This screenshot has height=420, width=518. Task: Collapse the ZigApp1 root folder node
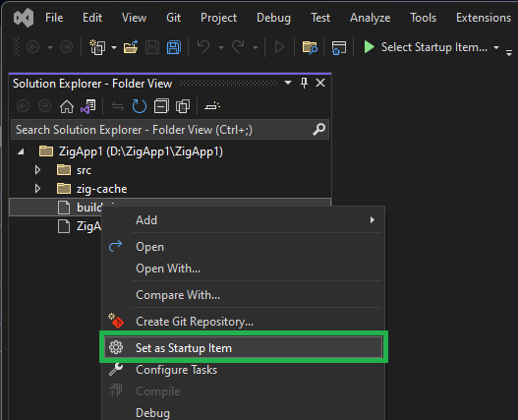pos(21,151)
